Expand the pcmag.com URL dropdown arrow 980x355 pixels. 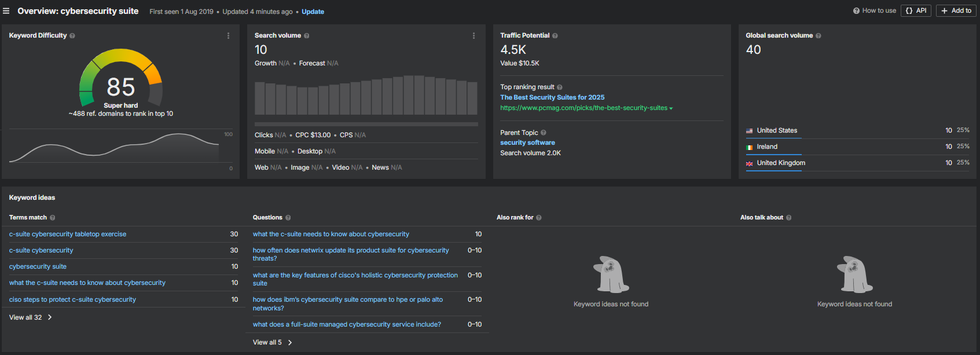coord(671,108)
